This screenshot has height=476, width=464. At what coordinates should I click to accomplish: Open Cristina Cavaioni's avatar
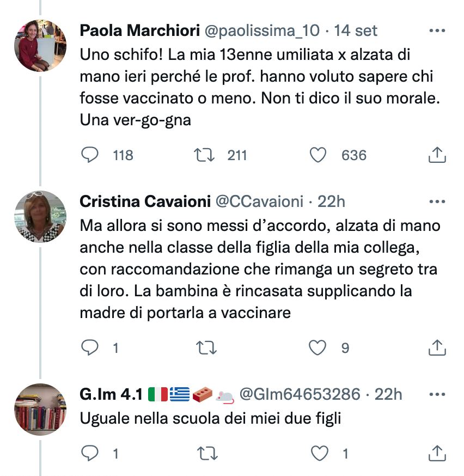pyautogui.click(x=40, y=217)
